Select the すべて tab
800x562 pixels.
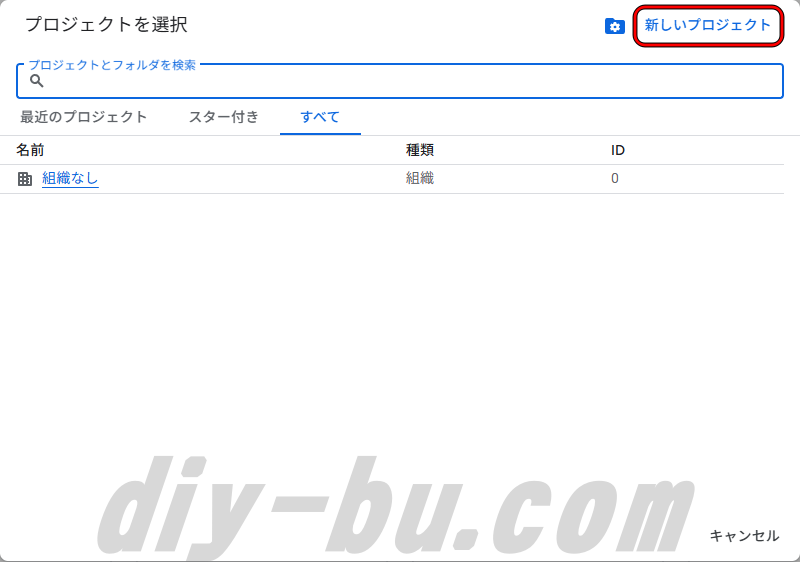coord(320,117)
